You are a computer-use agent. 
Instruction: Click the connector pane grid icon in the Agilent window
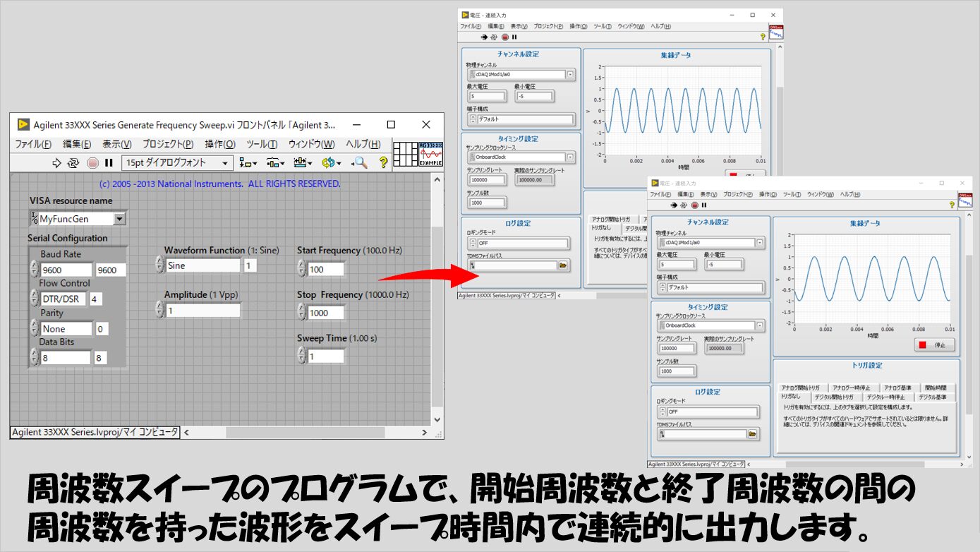point(405,155)
